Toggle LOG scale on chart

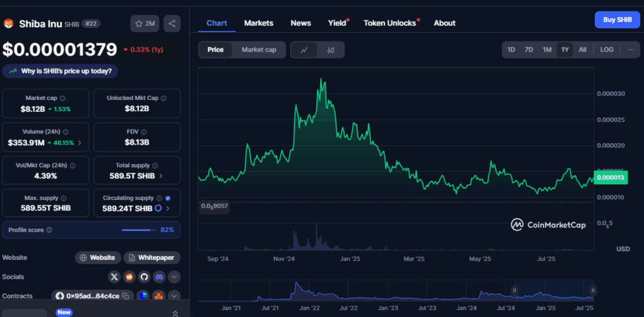607,50
